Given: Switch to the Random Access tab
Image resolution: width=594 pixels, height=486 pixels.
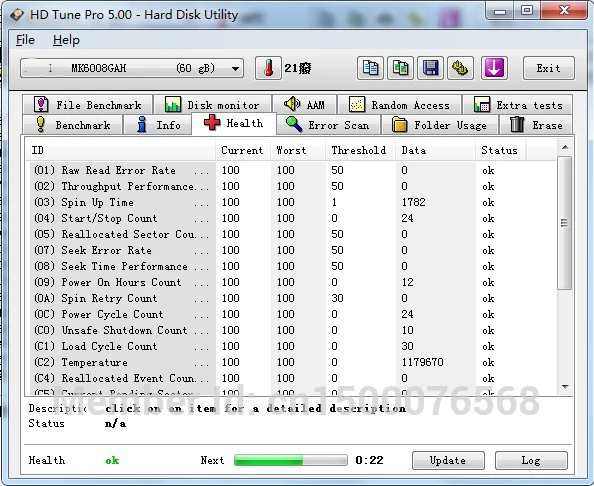Looking at the screenshot, I should pos(399,105).
